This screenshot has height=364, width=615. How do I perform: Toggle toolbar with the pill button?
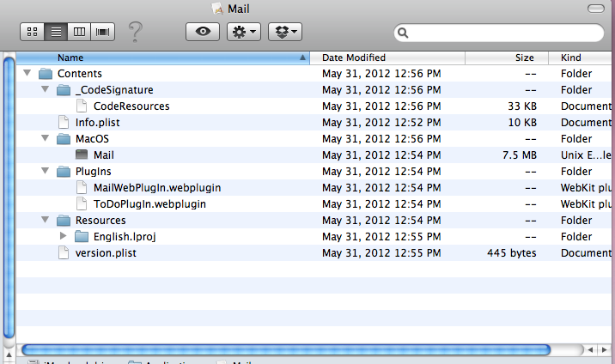pyautogui.click(x=596, y=9)
